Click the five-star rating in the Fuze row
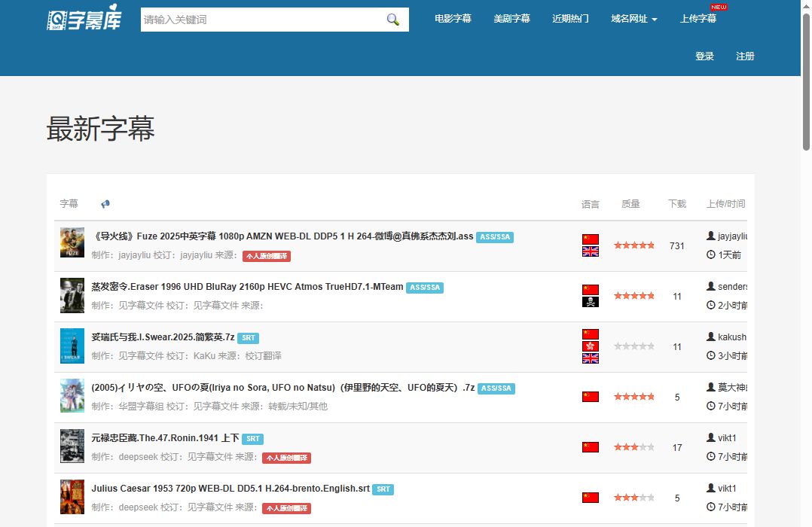Screen dimensions: 812x527 click(634, 245)
